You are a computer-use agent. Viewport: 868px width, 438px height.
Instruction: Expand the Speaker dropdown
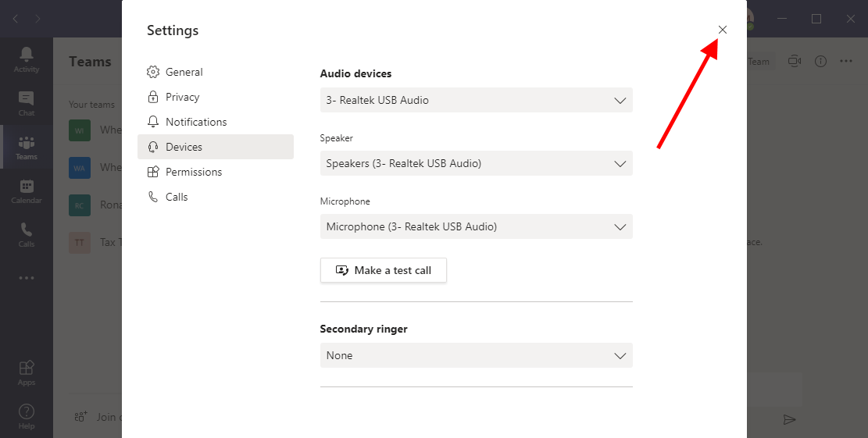476,163
